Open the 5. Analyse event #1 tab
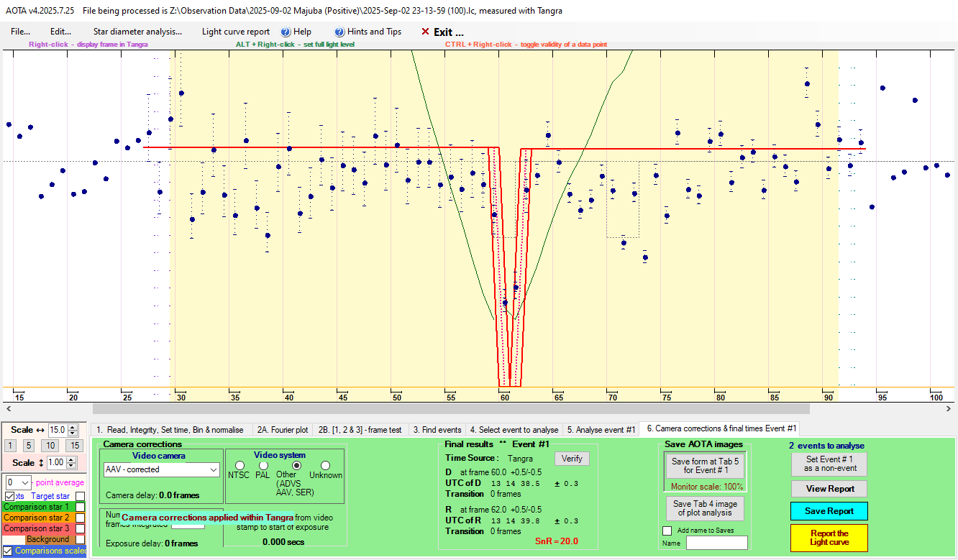 601,430
